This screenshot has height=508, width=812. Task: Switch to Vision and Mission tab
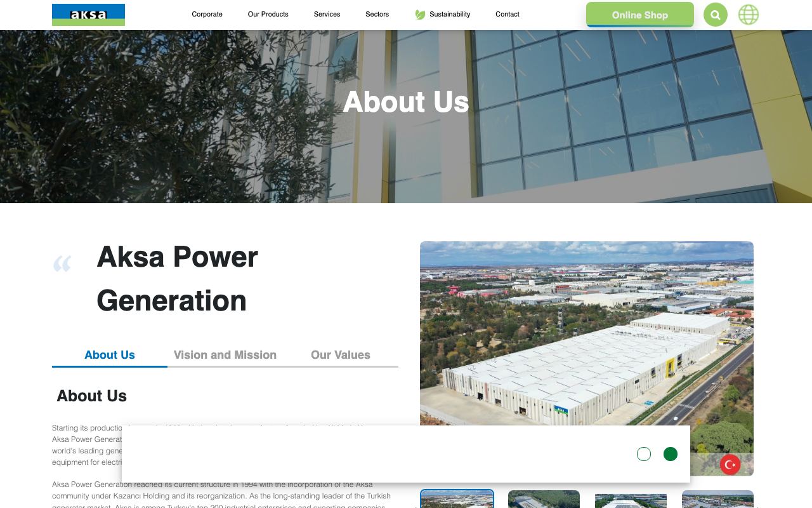(x=225, y=355)
